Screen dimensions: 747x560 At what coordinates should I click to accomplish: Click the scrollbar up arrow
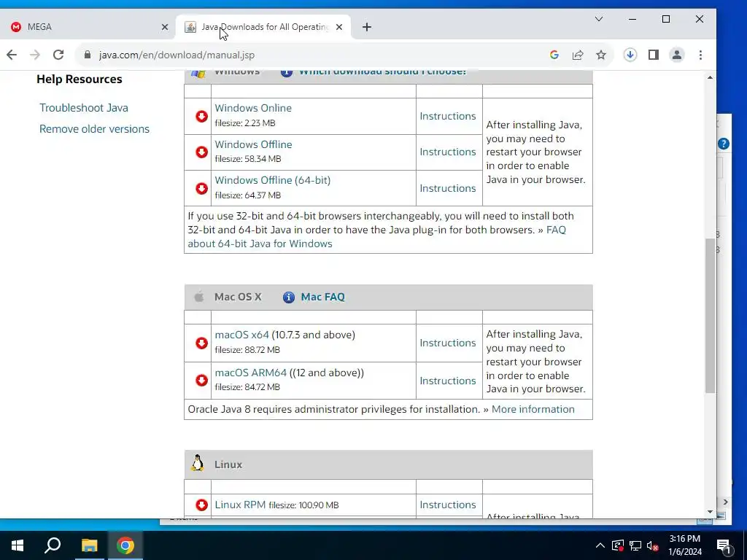(710, 77)
